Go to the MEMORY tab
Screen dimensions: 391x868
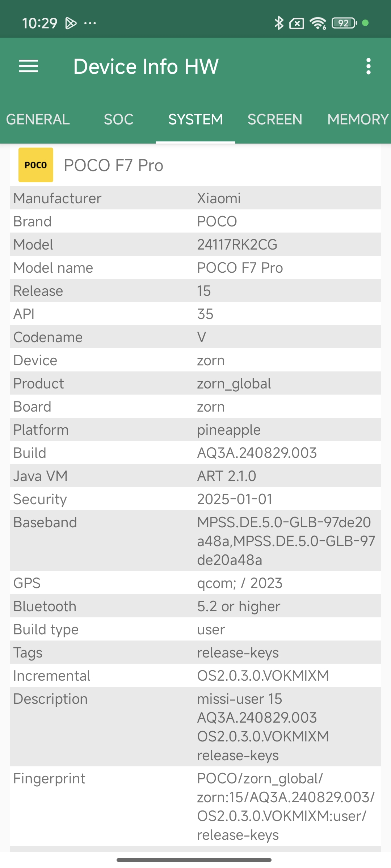(x=358, y=119)
